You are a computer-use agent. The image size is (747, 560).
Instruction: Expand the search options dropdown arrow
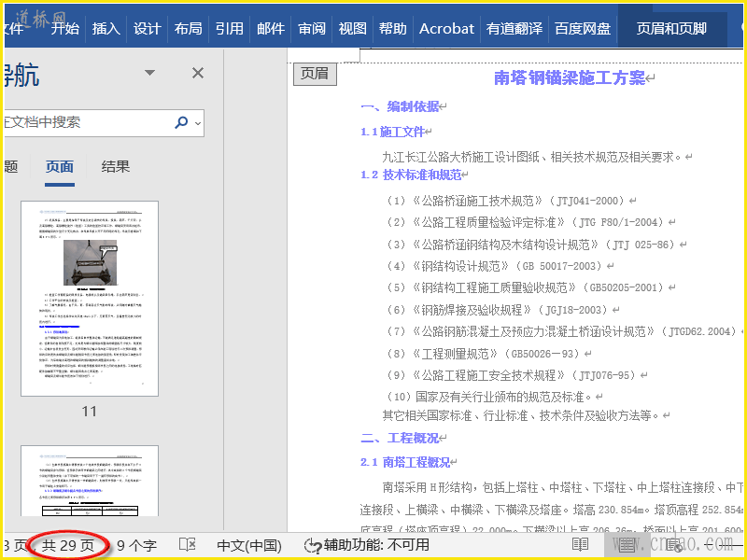coord(198,123)
